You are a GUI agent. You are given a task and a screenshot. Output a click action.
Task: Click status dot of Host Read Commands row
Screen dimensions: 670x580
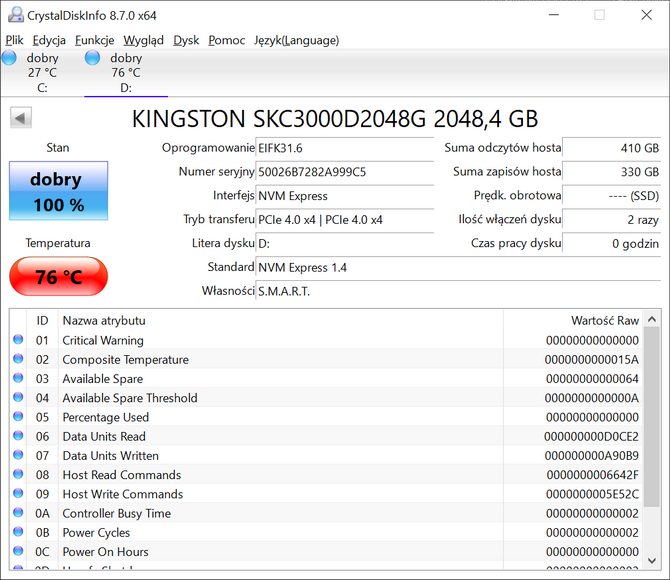click(18, 474)
